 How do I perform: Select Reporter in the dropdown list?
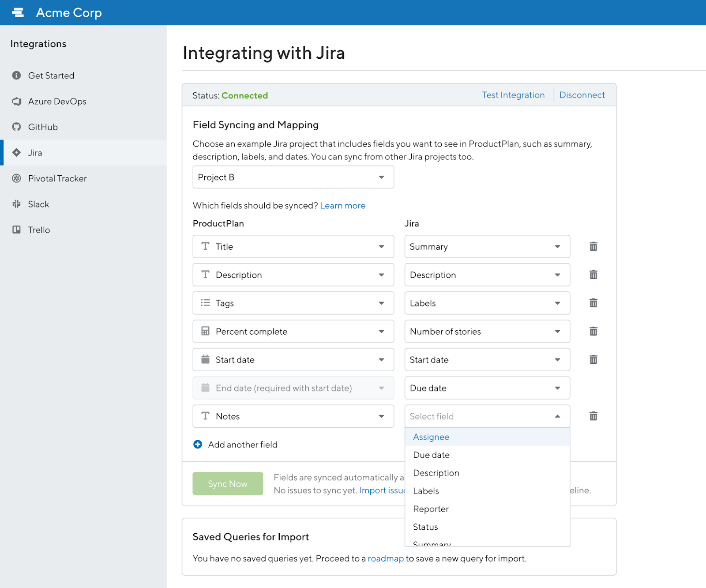431,509
